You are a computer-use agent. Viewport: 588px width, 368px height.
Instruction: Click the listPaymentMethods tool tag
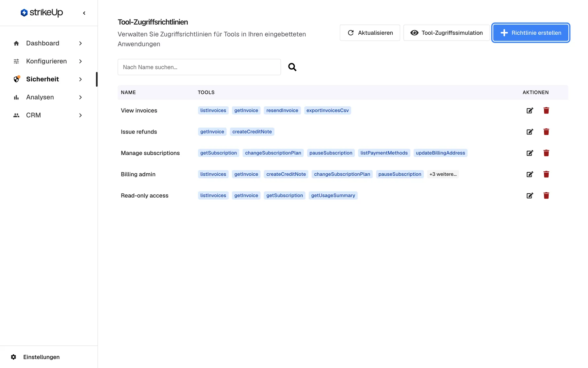click(384, 153)
